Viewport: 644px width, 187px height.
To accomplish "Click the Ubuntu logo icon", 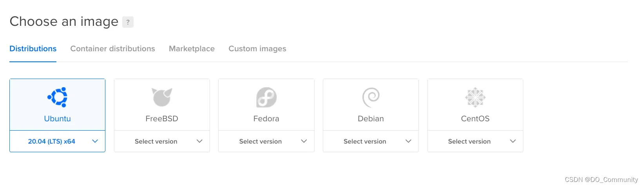I will (x=58, y=97).
